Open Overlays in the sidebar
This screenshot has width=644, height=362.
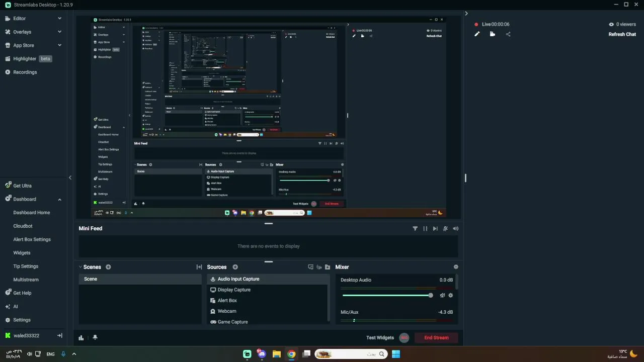(22, 32)
